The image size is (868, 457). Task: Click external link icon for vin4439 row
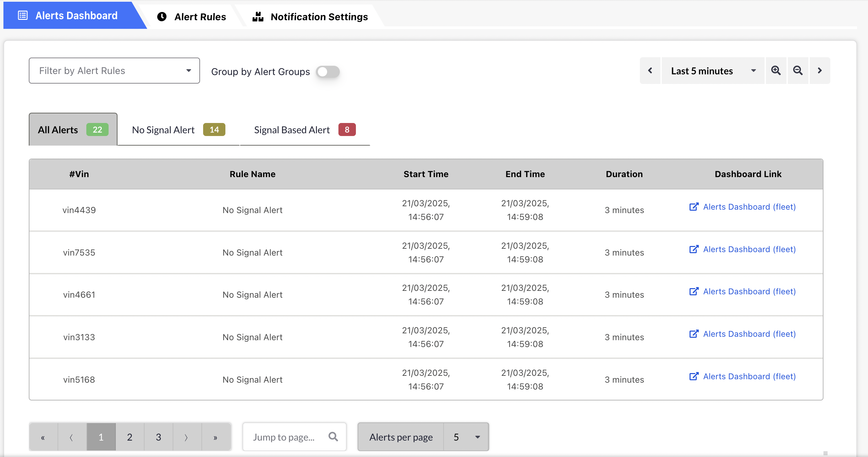(x=694, y=207)
